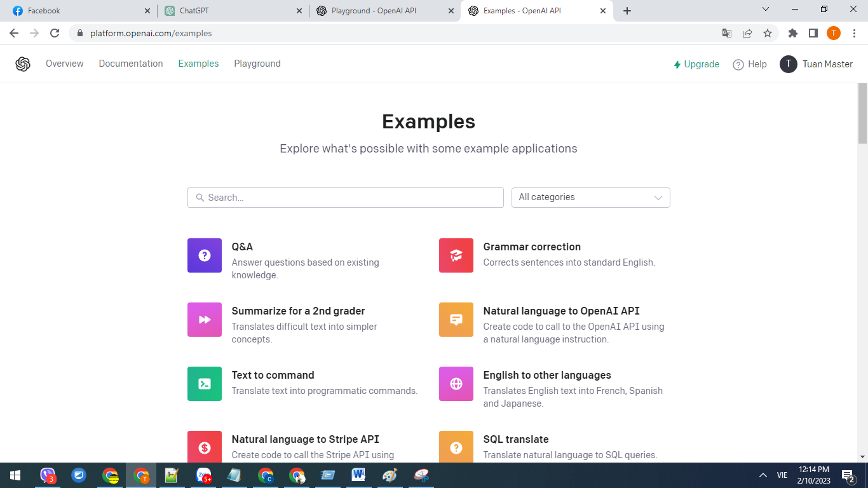The height and width of the screenshot is (488, 868).
Task: Close the Playground - OpenAI API tab
Action: [451, 11]
